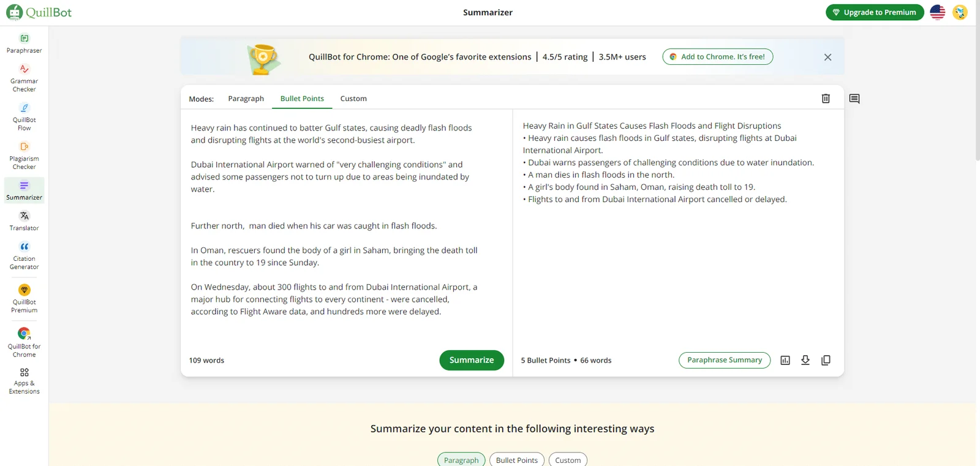Click into the input text area
980x466 pixels.
pos(346,227)
